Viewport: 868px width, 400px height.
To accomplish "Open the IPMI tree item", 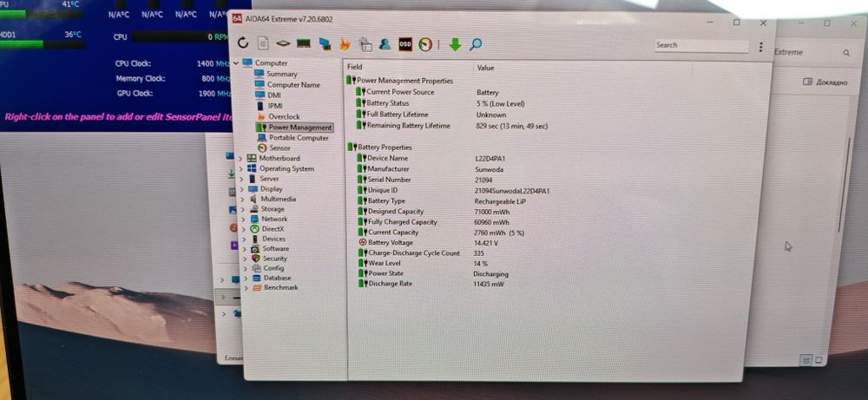I will click(275, 106).
